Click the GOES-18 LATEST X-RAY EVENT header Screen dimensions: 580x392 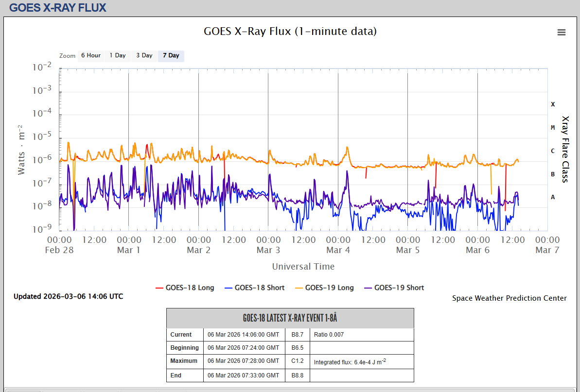coord(290,318)
